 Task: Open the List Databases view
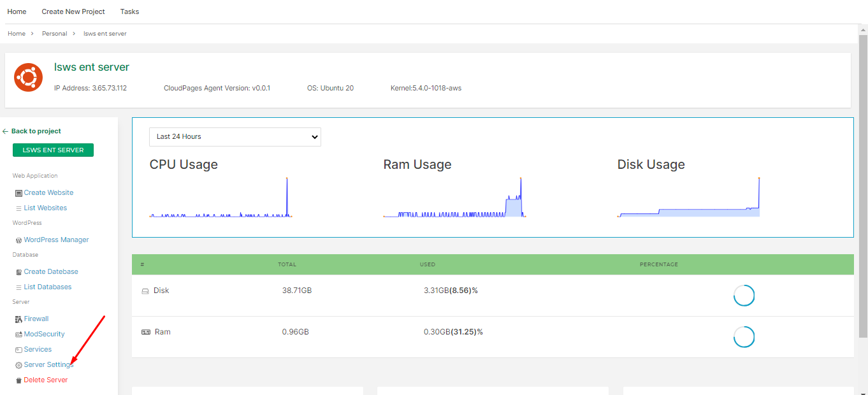tap(48, 286)
